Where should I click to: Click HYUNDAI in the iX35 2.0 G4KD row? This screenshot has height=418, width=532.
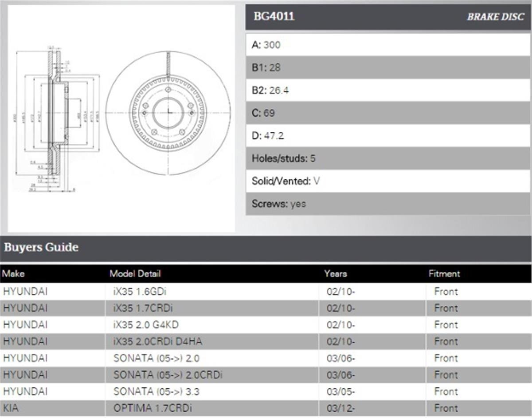click(25, 325)
